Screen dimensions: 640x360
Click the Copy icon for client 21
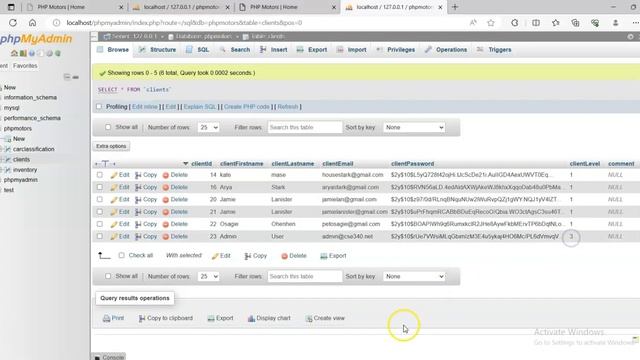click(x=138, y=212)
